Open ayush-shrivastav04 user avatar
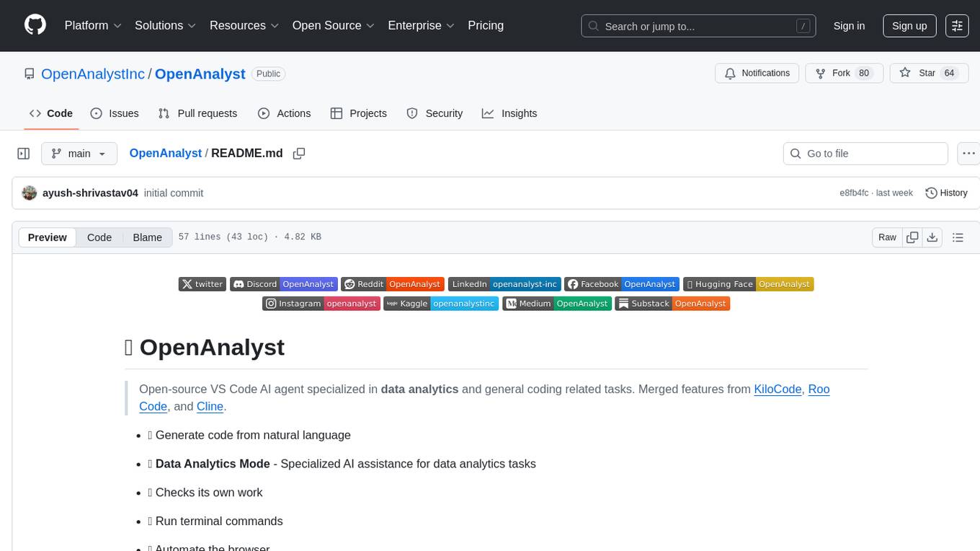Screen dimensions: 980x551 pyautogui.click(x=30, y=193)
